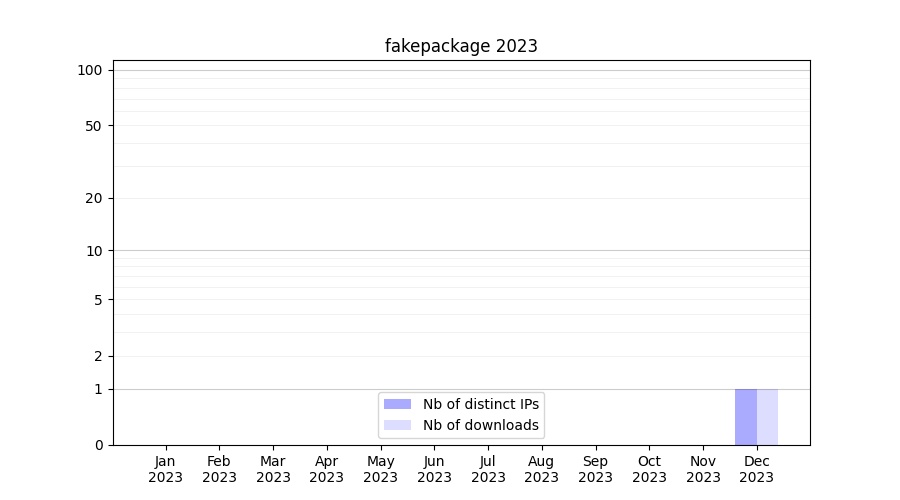Select the 'Nb of distinct IPs' legend label
The image size is (900, 500).
click(480, 404)
